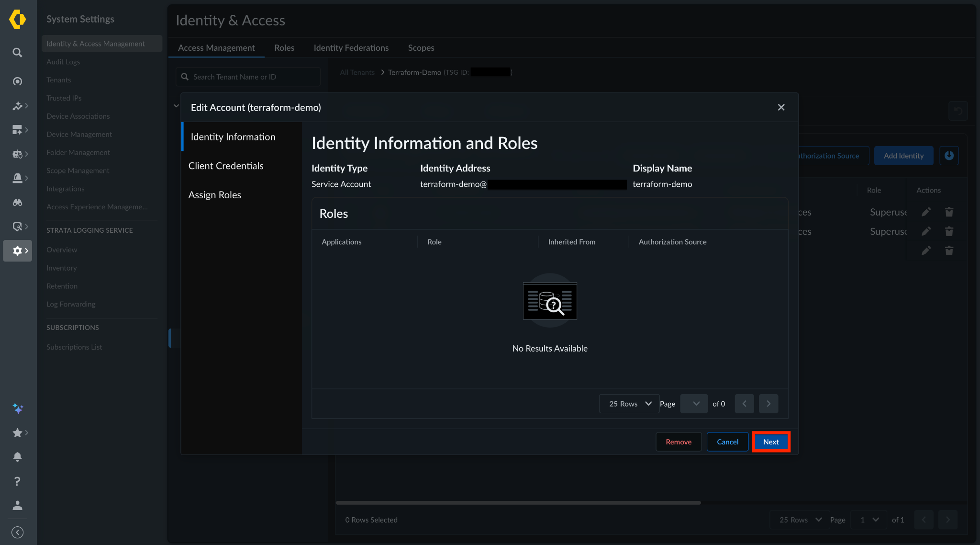Click the trash icon in the last table row

(949, 250)
